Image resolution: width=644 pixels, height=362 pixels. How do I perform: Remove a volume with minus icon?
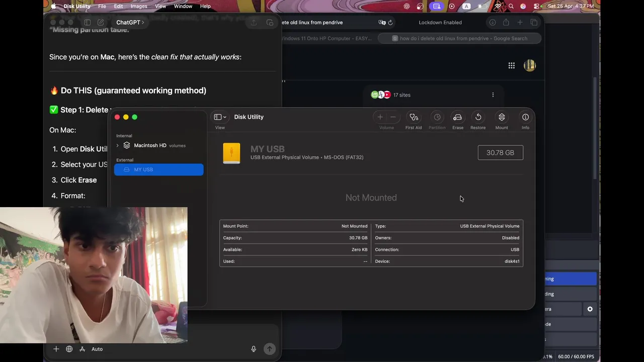pyautogui.click(x=393, y=117)
